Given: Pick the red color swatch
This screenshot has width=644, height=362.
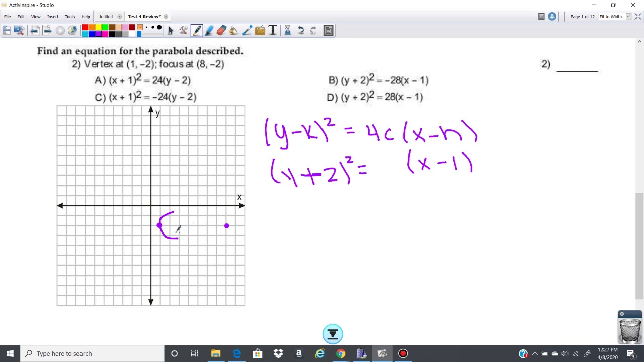Looking at the screenshot, I should click(85, 27).
